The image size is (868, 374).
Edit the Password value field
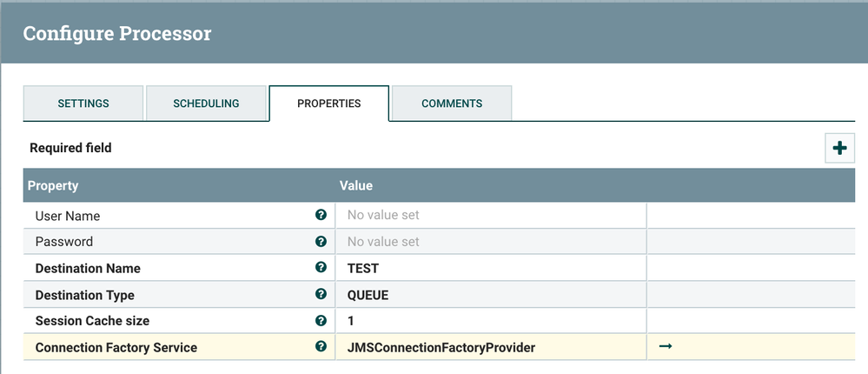(492, 242)
